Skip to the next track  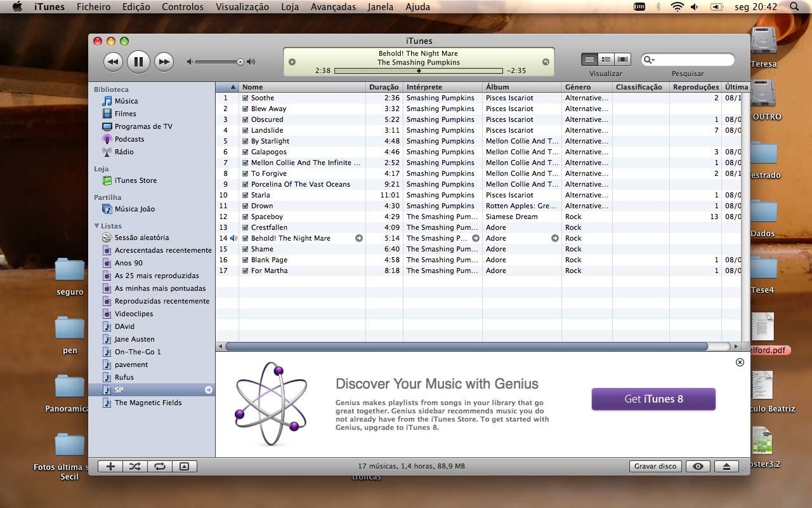click(164, 62)
